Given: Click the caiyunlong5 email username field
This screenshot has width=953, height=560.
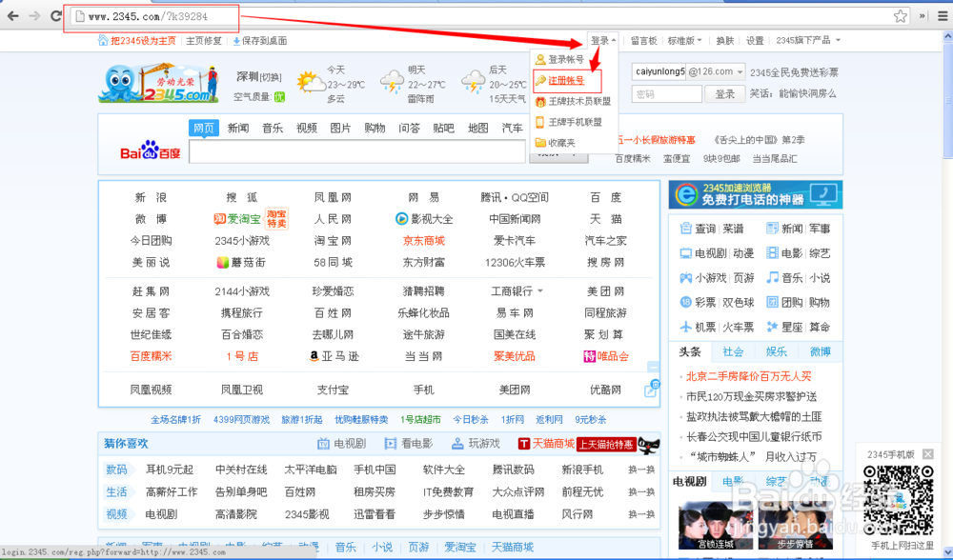Looking at the screenshot, I should (659, 71).
